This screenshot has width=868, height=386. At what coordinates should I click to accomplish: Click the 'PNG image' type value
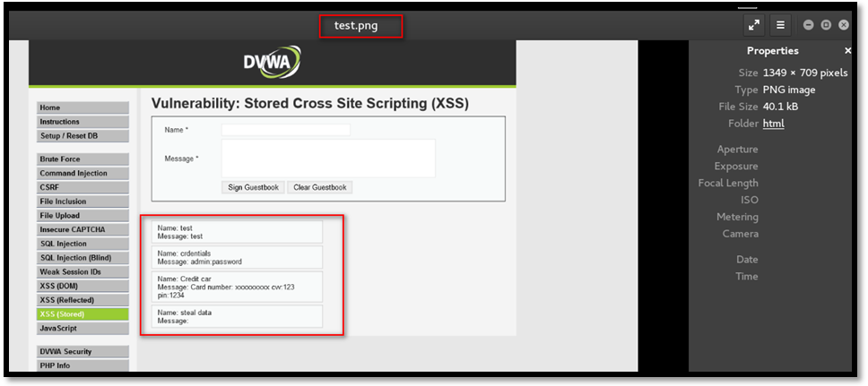[789, 90]
